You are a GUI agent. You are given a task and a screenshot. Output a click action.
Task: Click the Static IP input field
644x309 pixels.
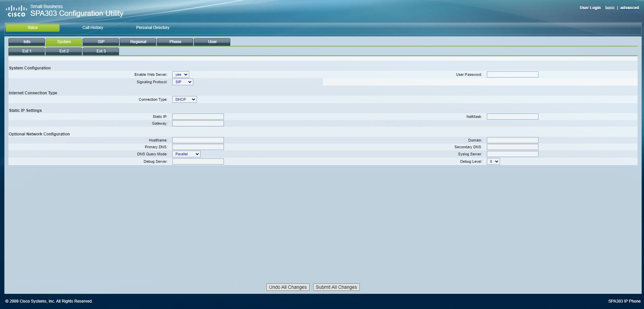198,117
